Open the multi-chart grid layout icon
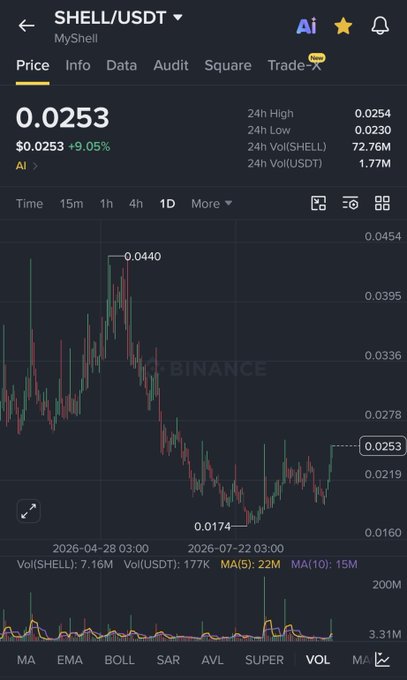The image size is (407, 680). [x=382, y=203]
